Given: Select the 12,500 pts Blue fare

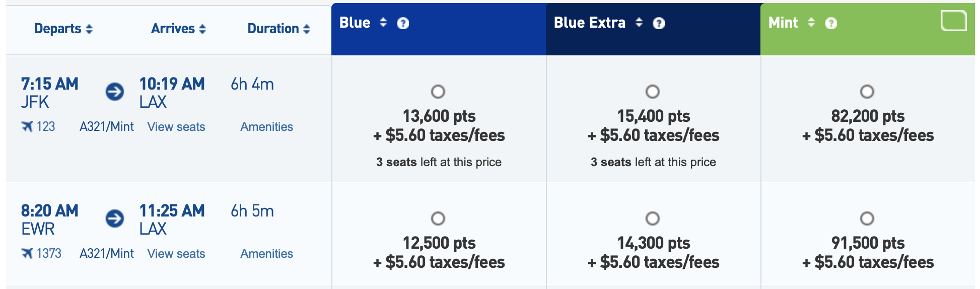Looking at the screenshot, I should (438, 219).
